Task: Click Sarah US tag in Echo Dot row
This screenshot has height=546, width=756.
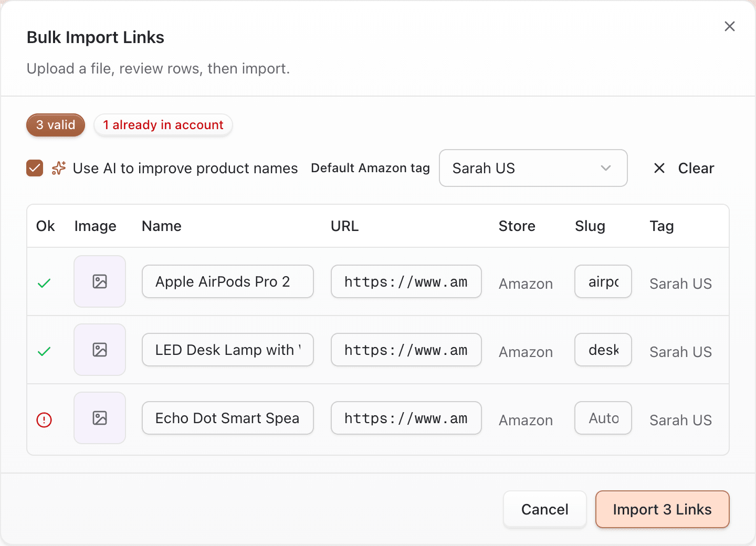Action: pos(681,420)
